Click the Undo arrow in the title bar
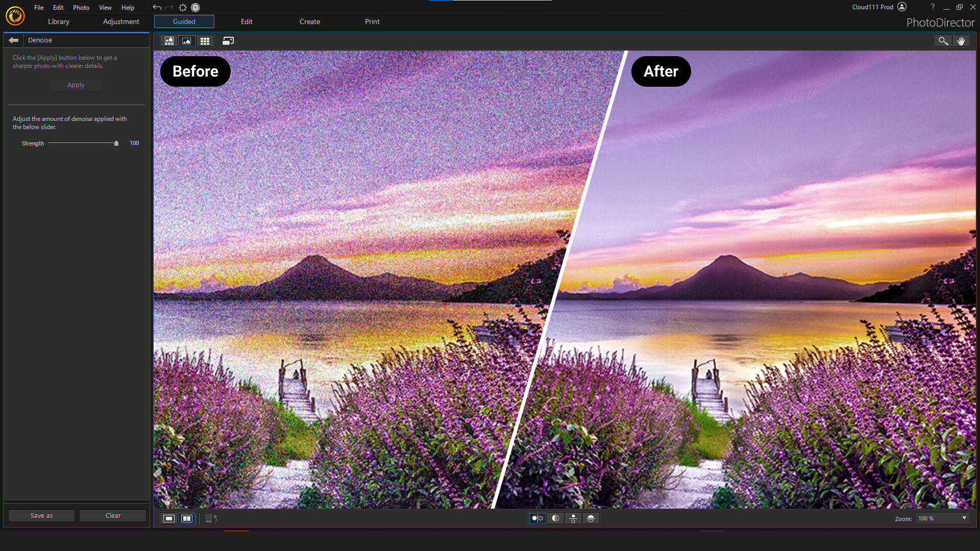980x551 pixels. (x=157, y=7)
